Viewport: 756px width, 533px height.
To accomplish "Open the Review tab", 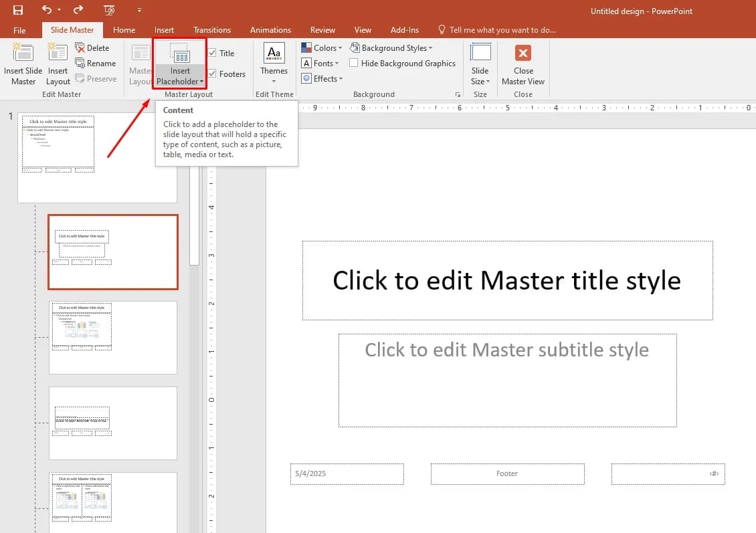I will coord(322,30).
